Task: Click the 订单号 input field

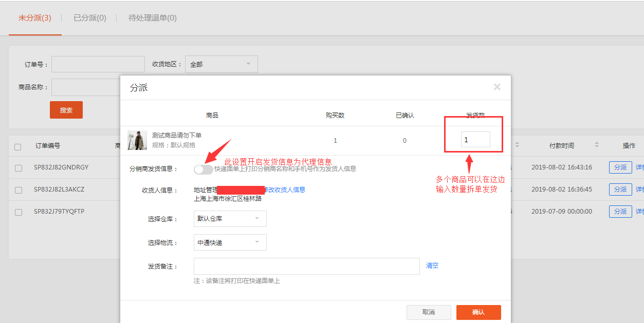Action: pos(98,64)
